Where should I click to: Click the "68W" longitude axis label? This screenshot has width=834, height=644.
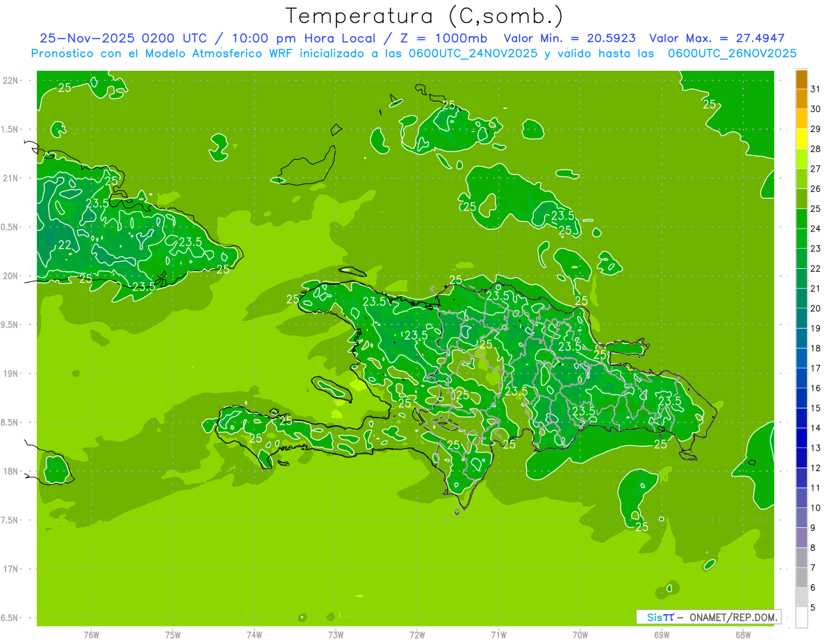pyautogui.click(x=743, y=634)
